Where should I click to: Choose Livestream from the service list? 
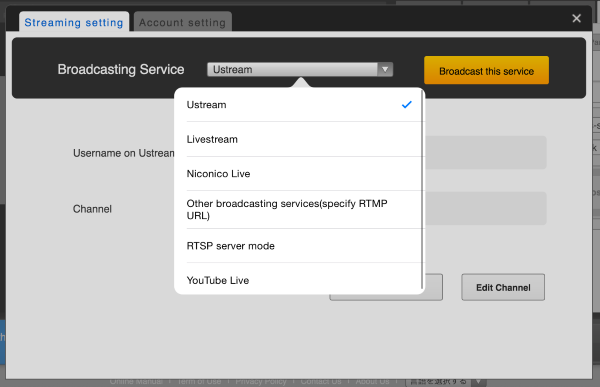click(299, 139)
